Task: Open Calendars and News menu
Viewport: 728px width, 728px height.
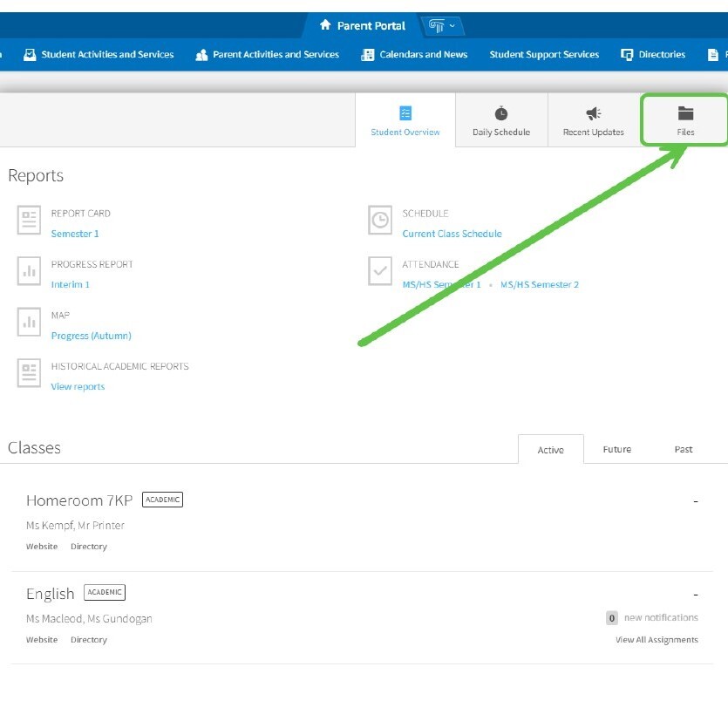Action: tap(415, 54)
